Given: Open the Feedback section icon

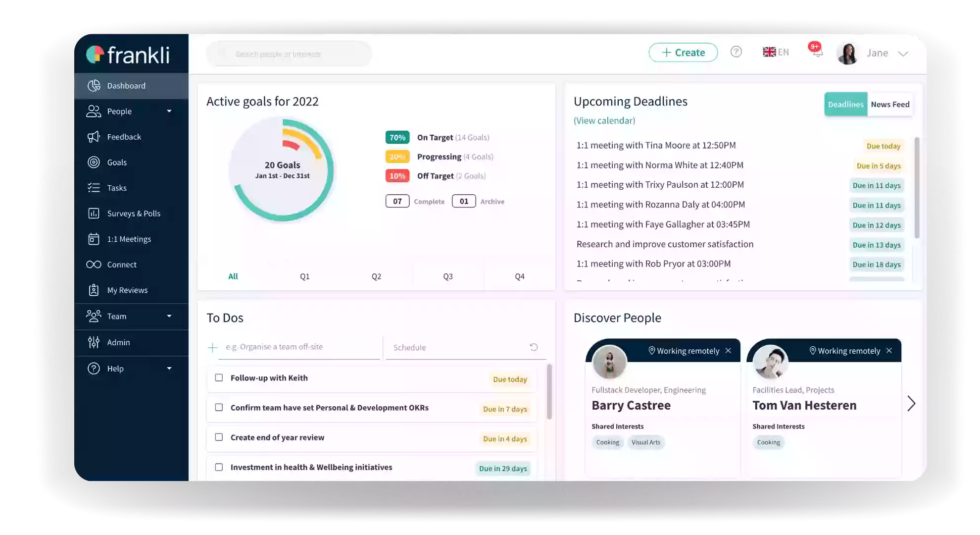Looking at the screenshot, I should 94,136.
